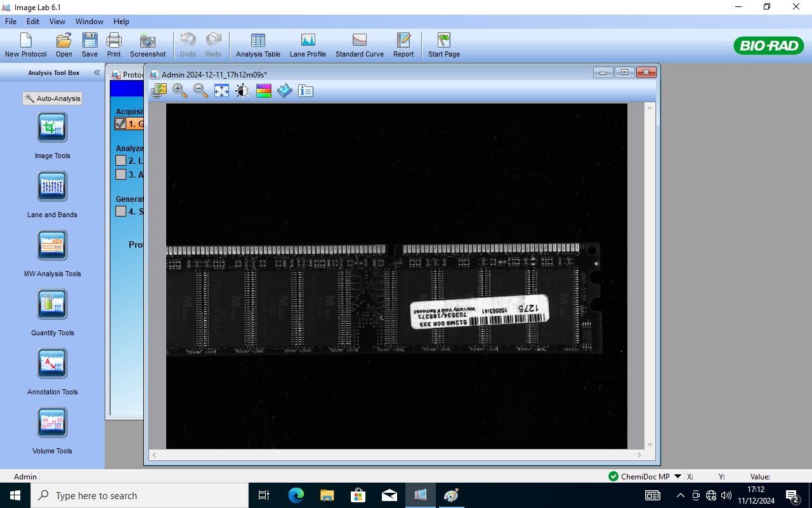Focus the taskbar search box

pos(140,495)
